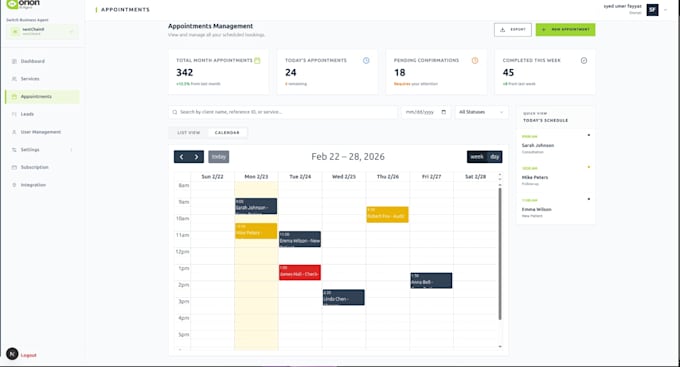Click the business agent avatar icon
Viewport: 680px width, 367px height.
tap(15, 32)
